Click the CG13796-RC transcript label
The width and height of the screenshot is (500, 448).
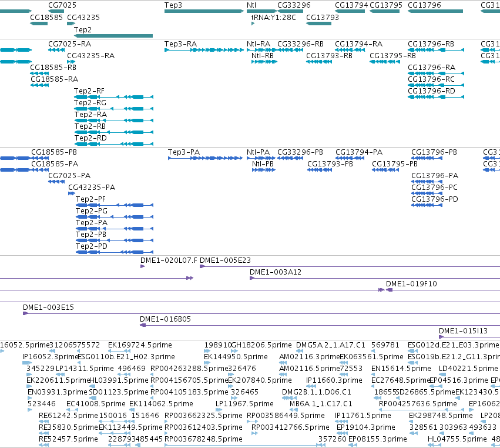coord(431,79)
